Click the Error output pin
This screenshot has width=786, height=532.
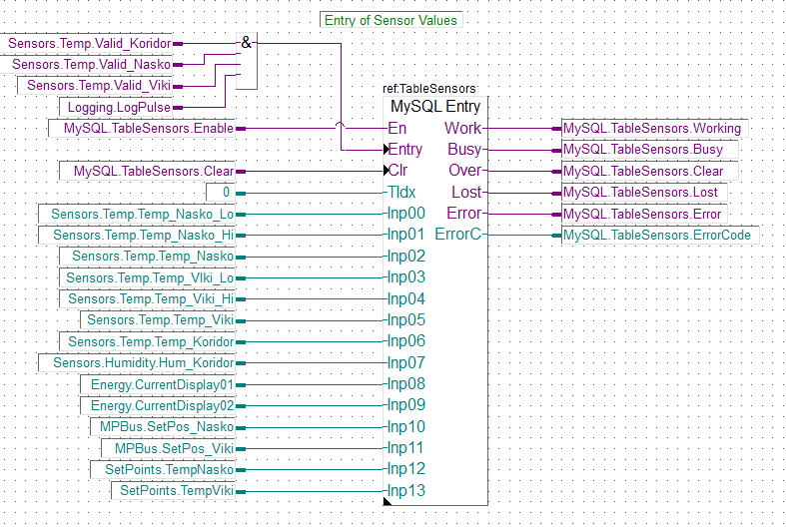pyautogui.click(x=464, y=214)
